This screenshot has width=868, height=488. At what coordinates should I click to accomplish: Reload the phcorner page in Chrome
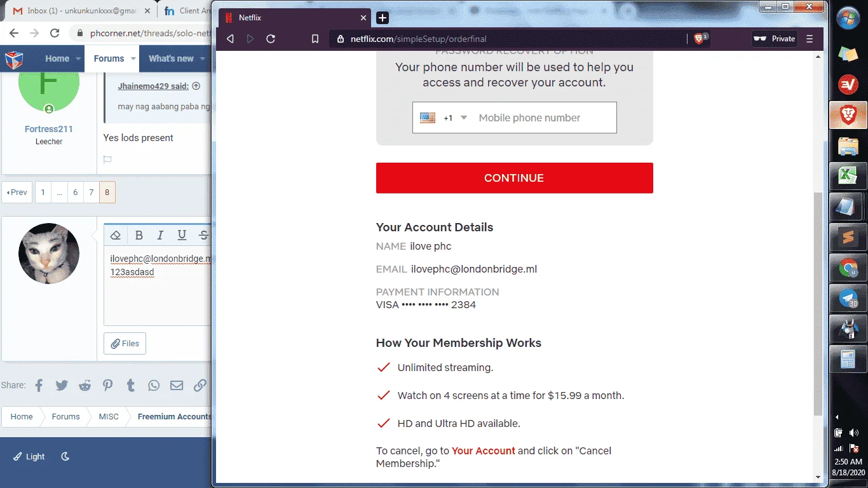coord(55,33)
